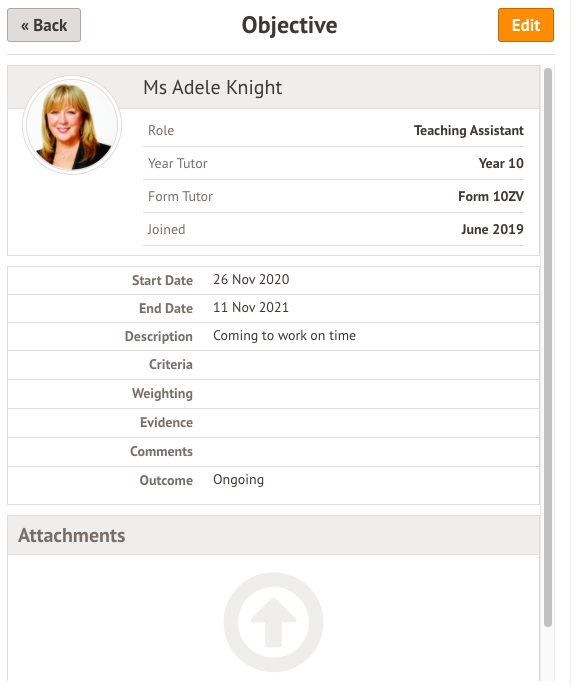The height and width of the screenshot is (686, 571).
Task: Click the Role row showing Teaching Assistant
Action: (x=333, y=130)
